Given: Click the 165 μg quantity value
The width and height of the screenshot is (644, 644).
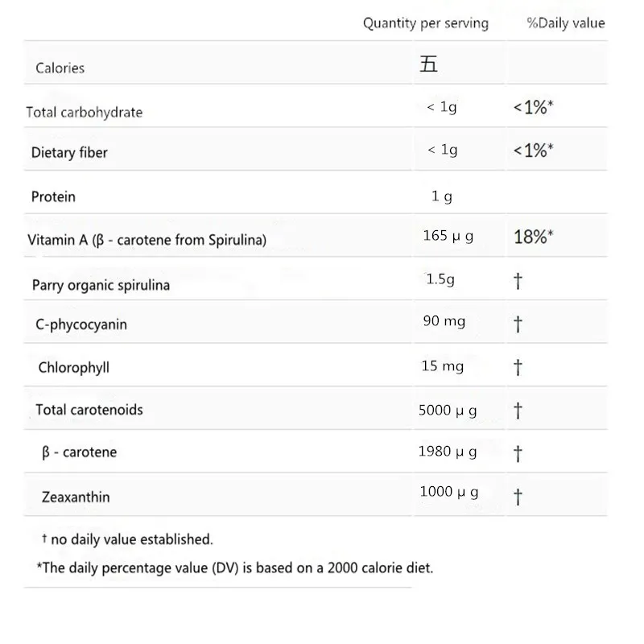Looking at the screenshot, I should 448,236.
